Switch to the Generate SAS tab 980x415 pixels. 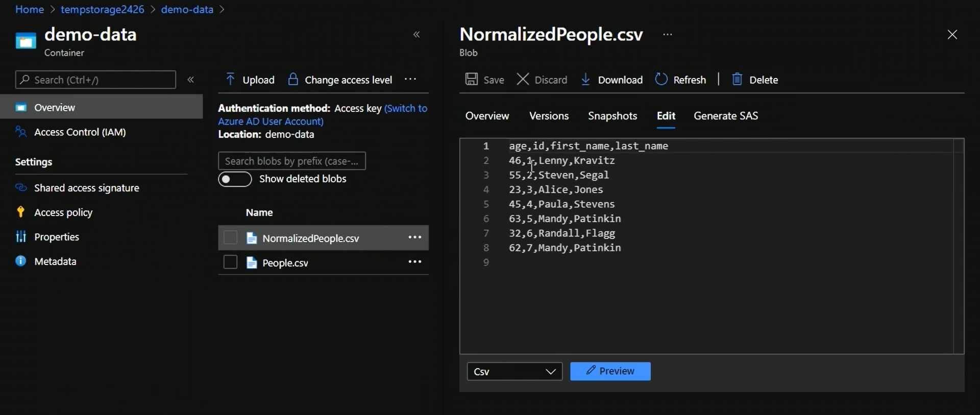point(725,116)
